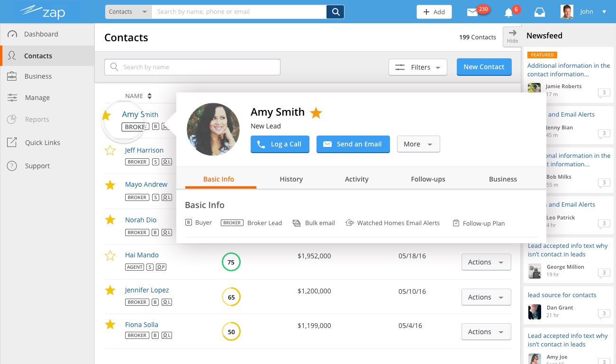The height and width of the screenshot is (364, 616).
Task: Click the New Contact button
Action: click(x=484, y=67)
